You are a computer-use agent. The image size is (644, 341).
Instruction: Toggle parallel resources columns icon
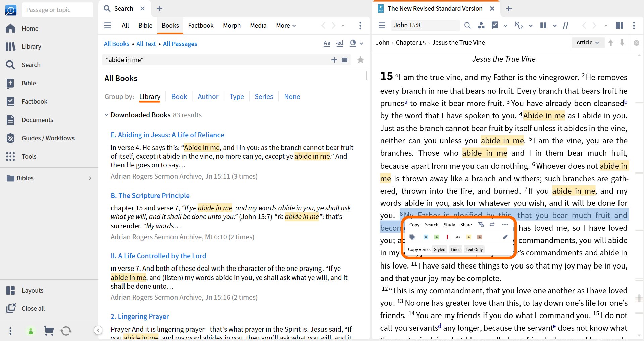[x=543, y=25]
